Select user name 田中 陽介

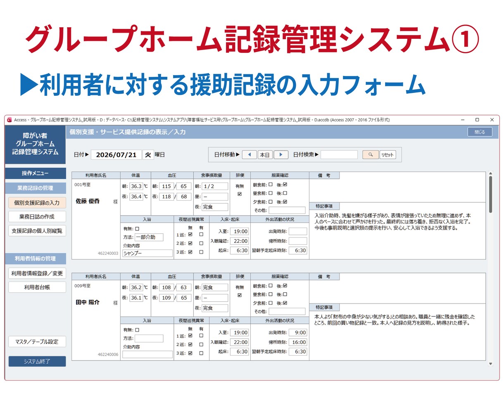pyautogui.click(x=88, y=302)
